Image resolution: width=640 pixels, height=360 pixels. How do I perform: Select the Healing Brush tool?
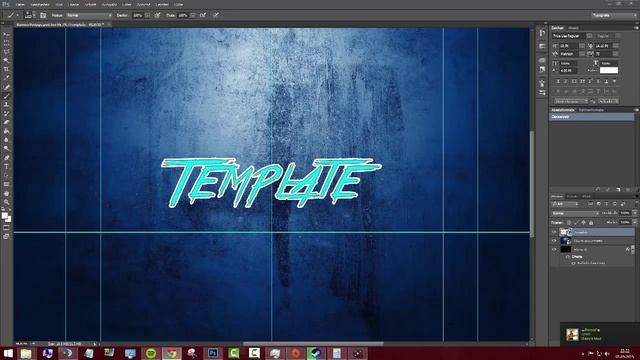(6, 87)
